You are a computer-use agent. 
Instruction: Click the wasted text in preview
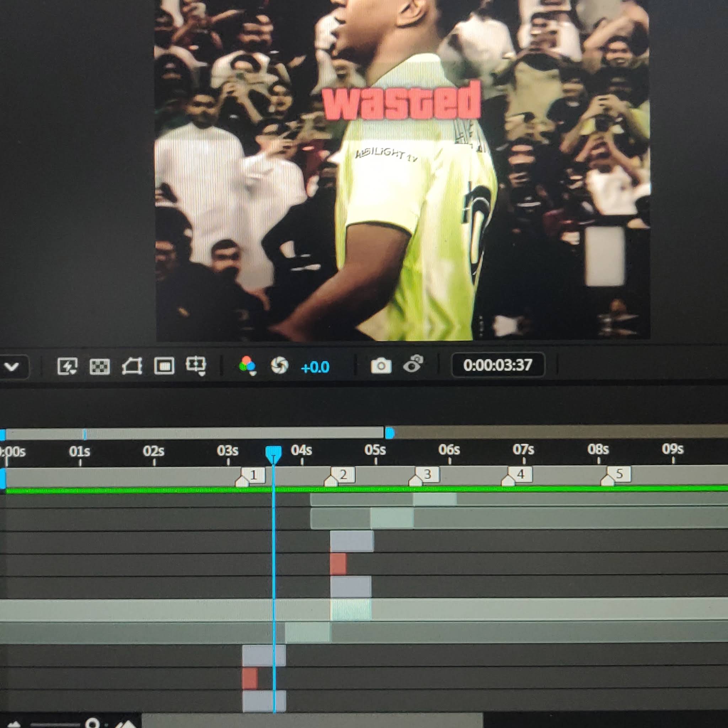tap(402, 101)
